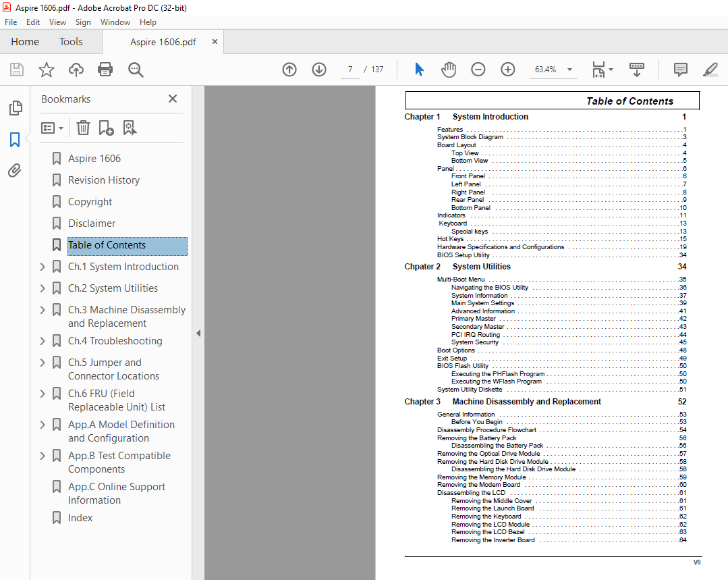Expand Ch.5 Jumper and Connector bookmark
Viewport: 728px width, 580px height.
43,363
